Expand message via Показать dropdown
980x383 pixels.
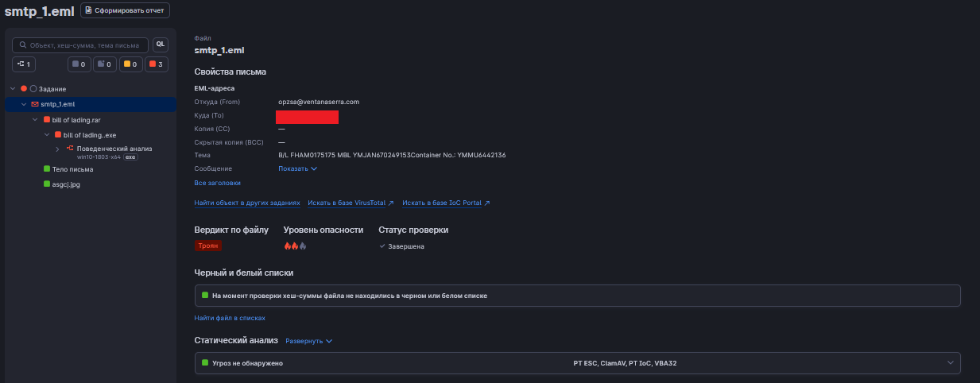pyautogui.click(x=297, y=168)
